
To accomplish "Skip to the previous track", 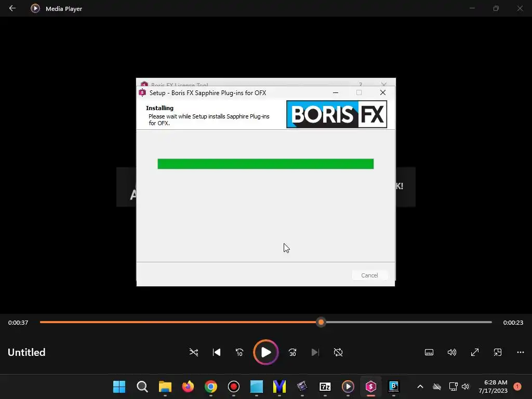I will coord(217,352).
